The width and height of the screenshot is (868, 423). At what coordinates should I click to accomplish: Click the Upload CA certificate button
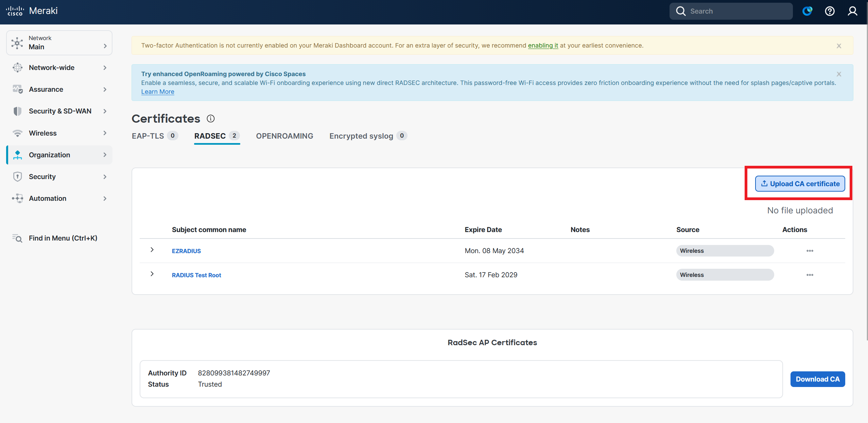pyautogui.click(x=800, y=184)
